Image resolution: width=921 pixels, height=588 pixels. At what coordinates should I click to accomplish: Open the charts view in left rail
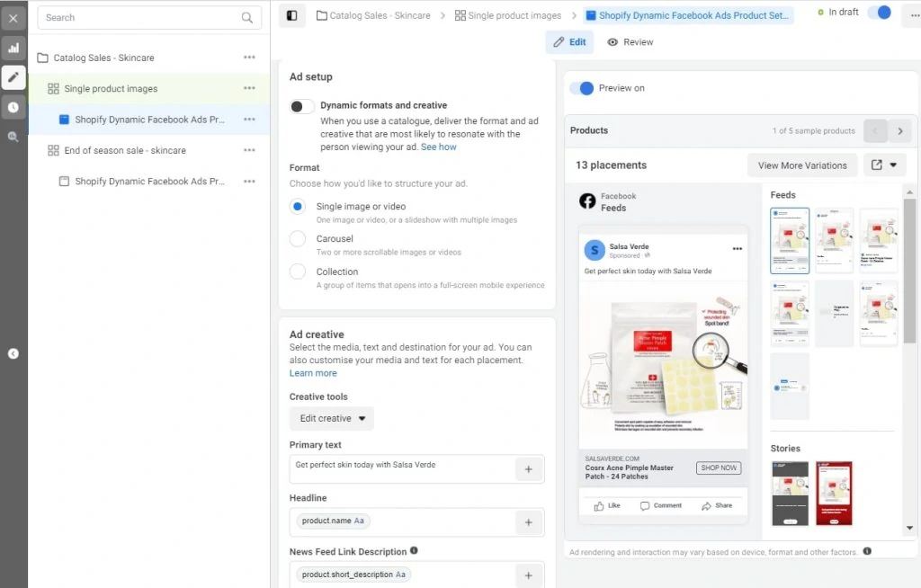[x=13, y=49]
